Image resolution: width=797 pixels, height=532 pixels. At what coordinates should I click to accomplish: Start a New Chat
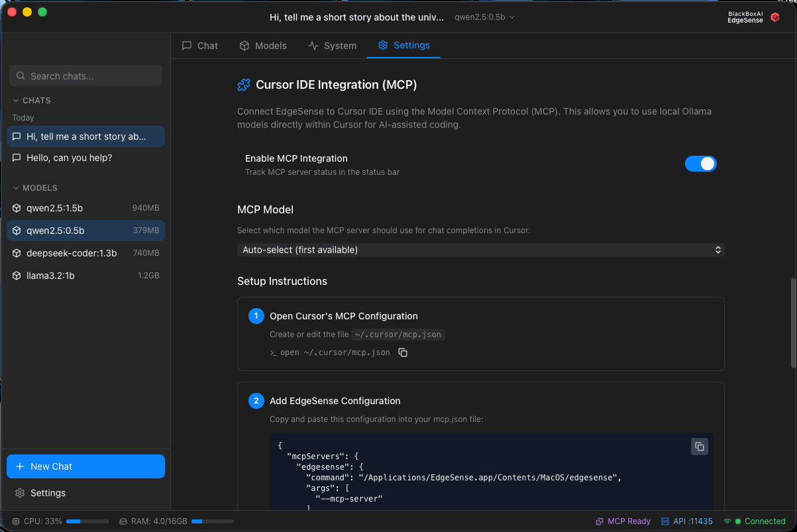[85, 466]
